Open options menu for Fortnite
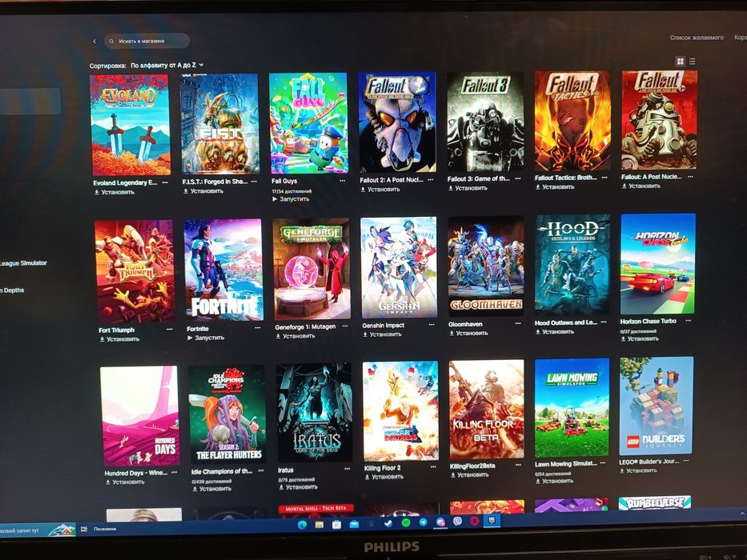The image size is (747, 560). (x=257, y=328)
